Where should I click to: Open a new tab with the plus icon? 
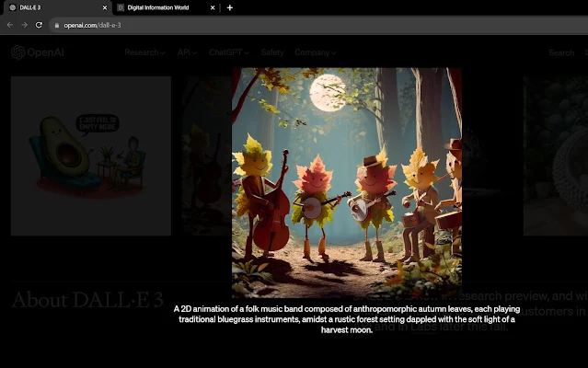(x=230, y=7)
